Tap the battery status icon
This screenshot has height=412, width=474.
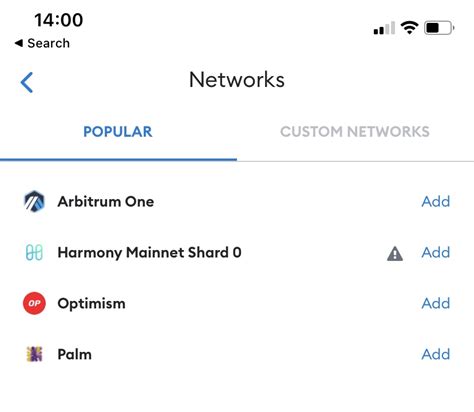point(439,28)
